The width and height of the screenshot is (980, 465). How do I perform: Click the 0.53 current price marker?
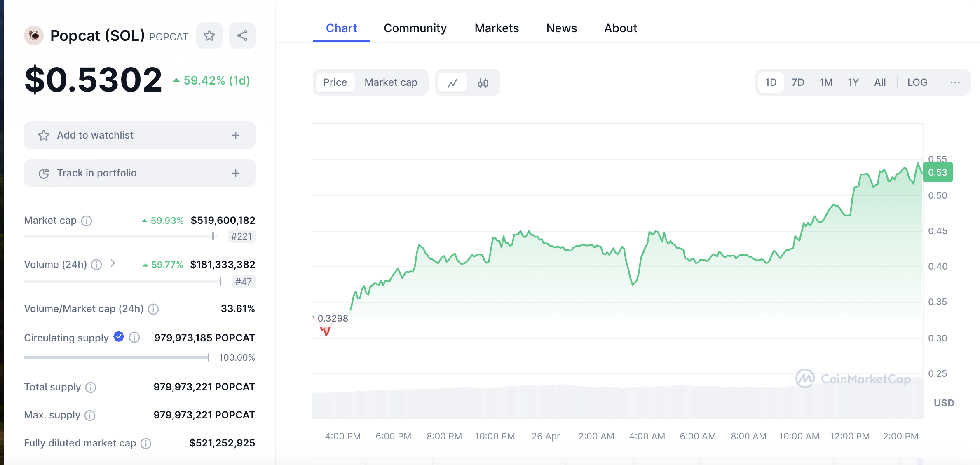(938, 172)
